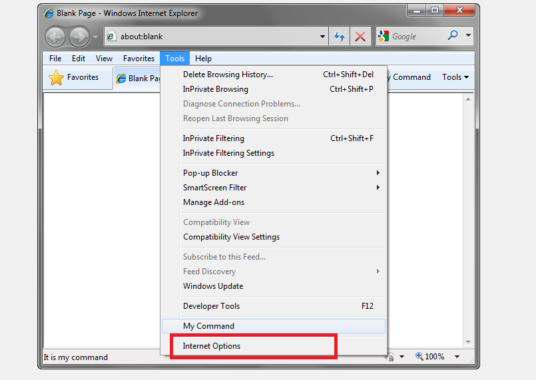Viewport: 536px width, 380px height.
Task: Open Internet Options
Action: 274,346
